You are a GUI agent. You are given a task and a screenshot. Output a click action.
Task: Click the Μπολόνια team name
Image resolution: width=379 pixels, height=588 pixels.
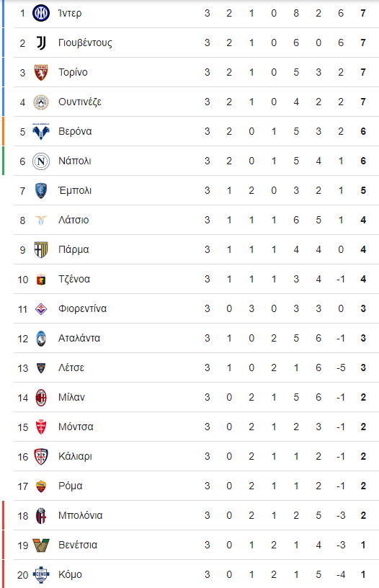coord(80,516)
